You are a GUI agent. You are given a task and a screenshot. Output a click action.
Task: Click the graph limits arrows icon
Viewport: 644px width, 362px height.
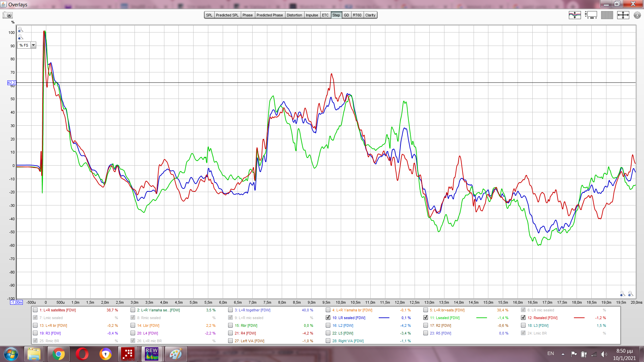[623, 15]
